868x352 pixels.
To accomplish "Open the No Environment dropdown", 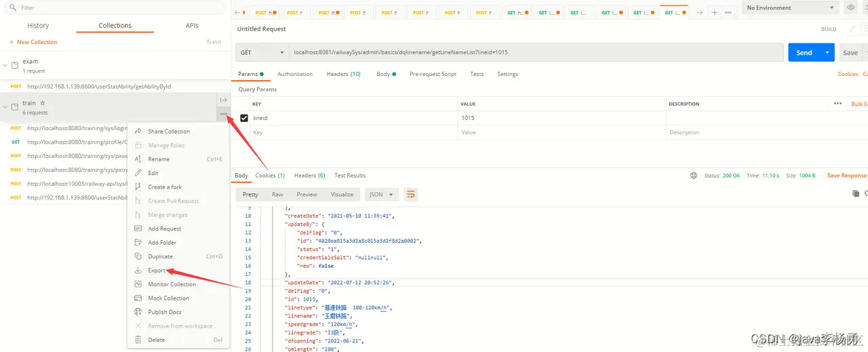I will [790, 7].
